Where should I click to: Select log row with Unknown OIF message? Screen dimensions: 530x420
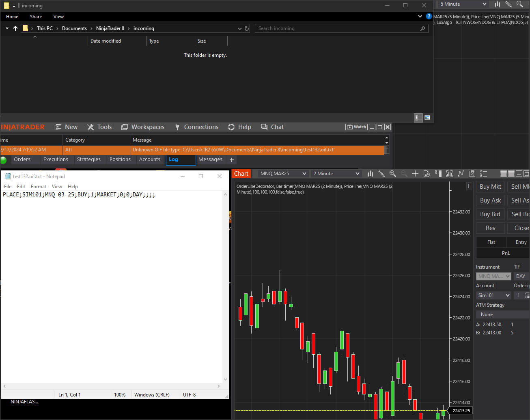192,150
